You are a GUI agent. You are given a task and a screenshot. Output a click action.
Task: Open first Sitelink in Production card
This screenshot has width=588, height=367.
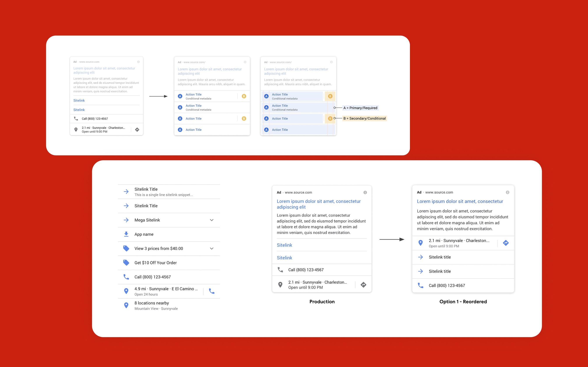click(x=284, y=245)
